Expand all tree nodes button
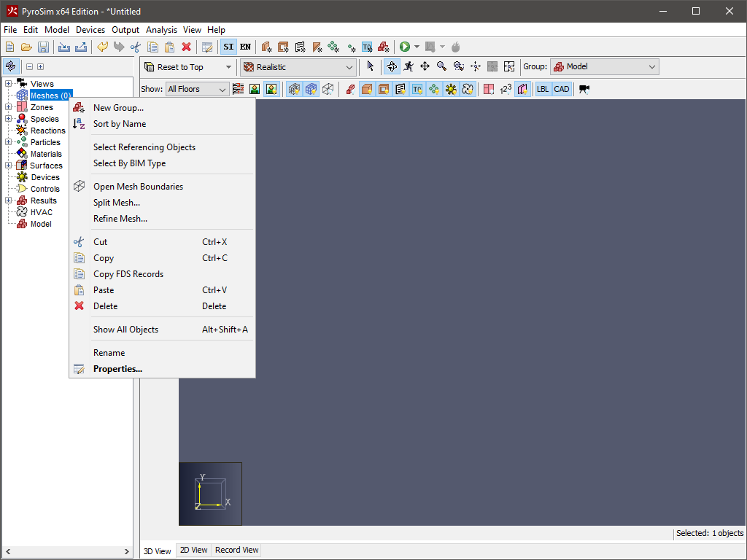The image size is (747, 560). [41, 66]
